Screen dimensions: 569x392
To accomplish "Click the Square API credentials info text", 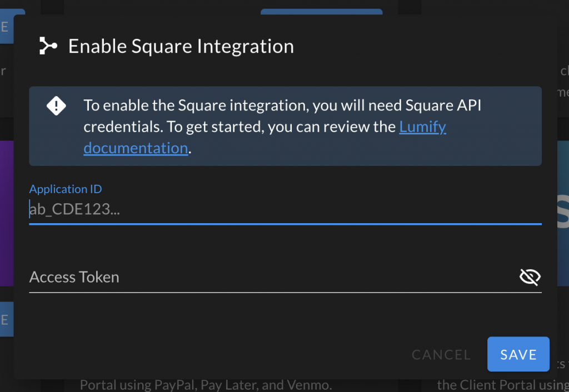I will 283,127.
